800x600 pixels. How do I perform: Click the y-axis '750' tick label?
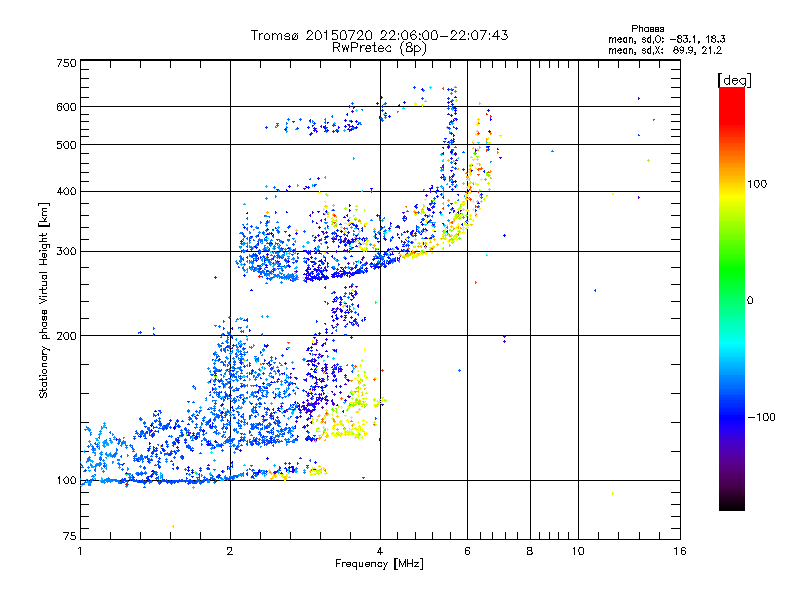pyautogui.click(x=66, y=63)
